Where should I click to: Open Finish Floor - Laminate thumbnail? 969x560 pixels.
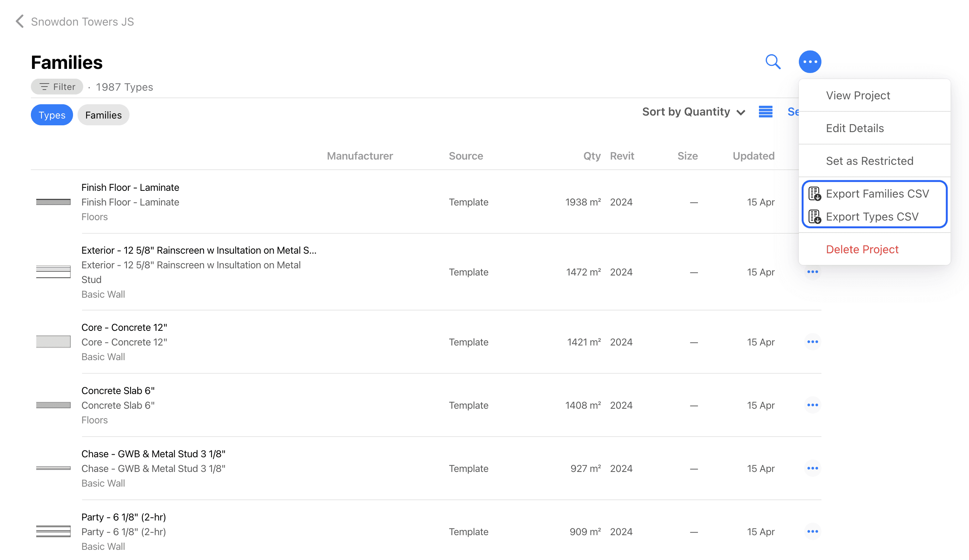tap(53, 202)
